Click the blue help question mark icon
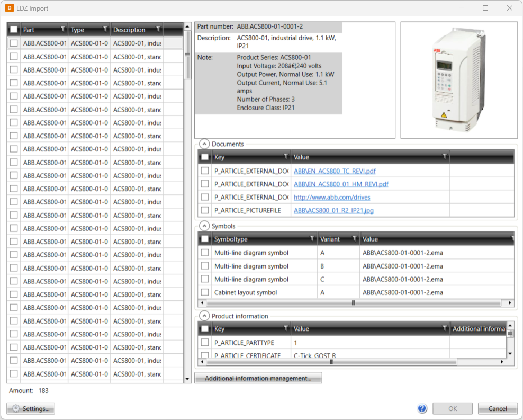The width and height of the screenshot is (523, 420). [x=422, y=408]
